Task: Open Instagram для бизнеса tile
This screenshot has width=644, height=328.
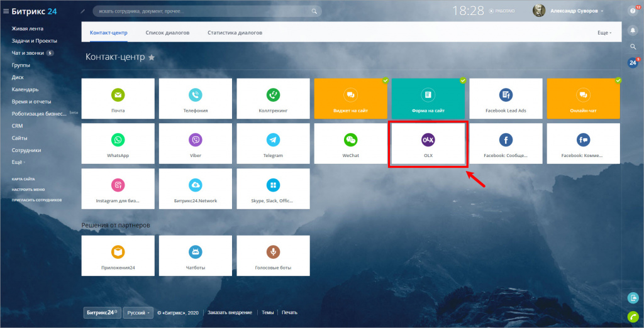Action: click(x=118, y=189)
